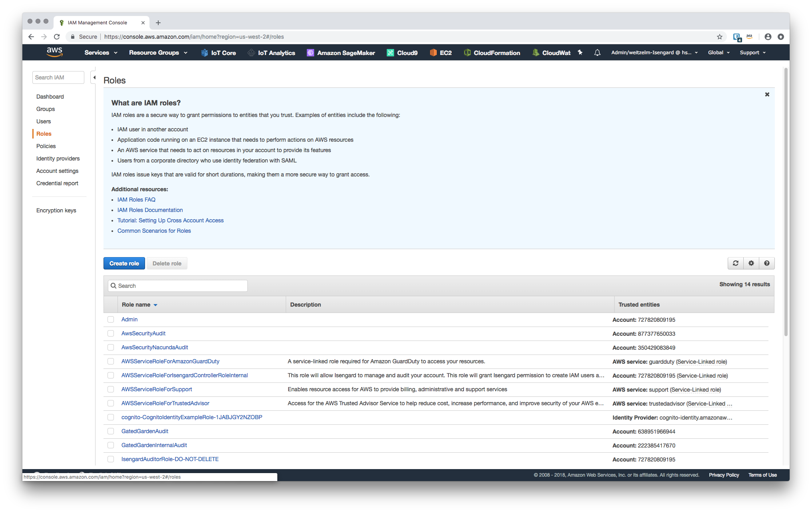Open Encryption keys in the sidebar

[56, 210]
